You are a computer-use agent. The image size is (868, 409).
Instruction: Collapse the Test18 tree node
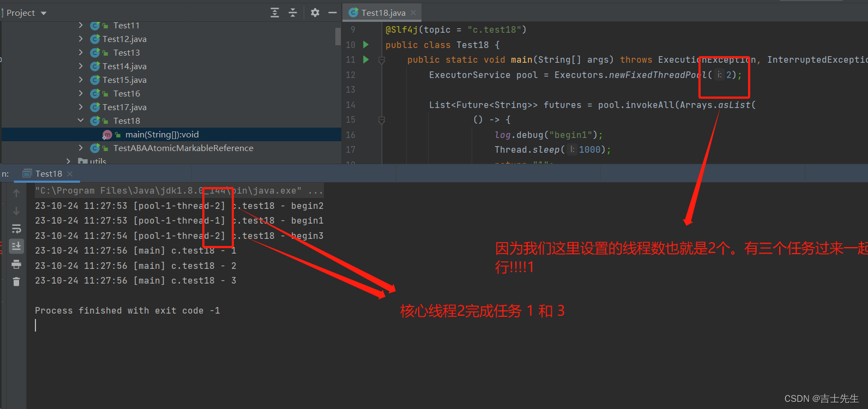pyautogui.click(x=81, y=121)
